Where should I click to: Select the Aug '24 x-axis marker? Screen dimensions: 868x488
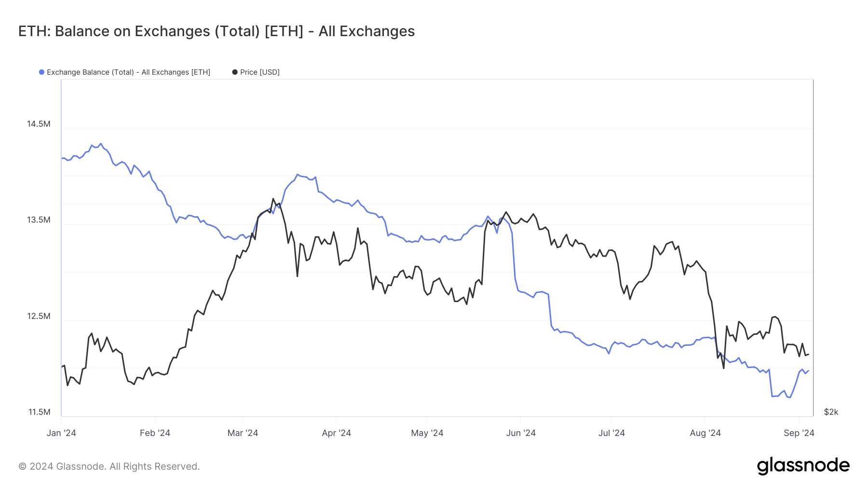705,433
